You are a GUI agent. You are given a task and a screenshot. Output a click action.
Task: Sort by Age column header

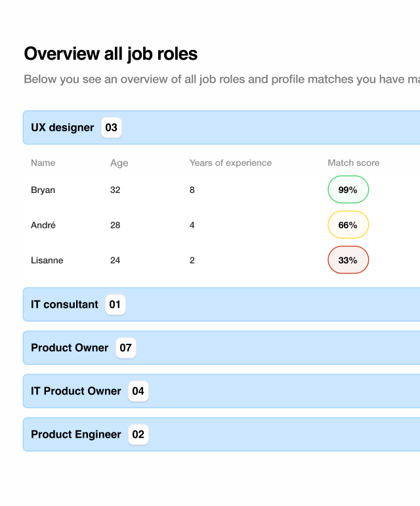119,163
